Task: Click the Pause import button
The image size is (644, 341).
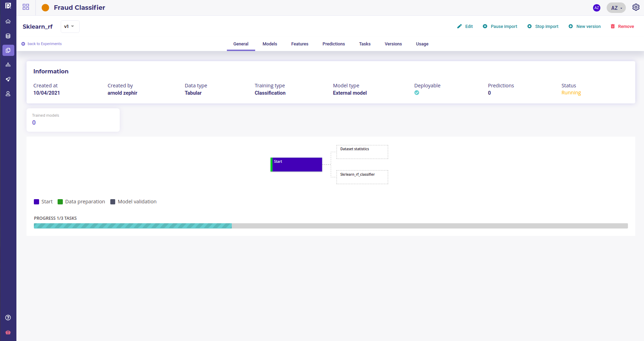Action: pos(500,27)
